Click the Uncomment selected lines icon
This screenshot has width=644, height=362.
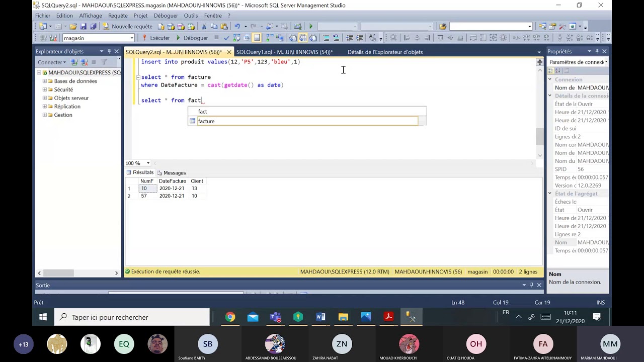pyautogui.click(x=336, y=38)
